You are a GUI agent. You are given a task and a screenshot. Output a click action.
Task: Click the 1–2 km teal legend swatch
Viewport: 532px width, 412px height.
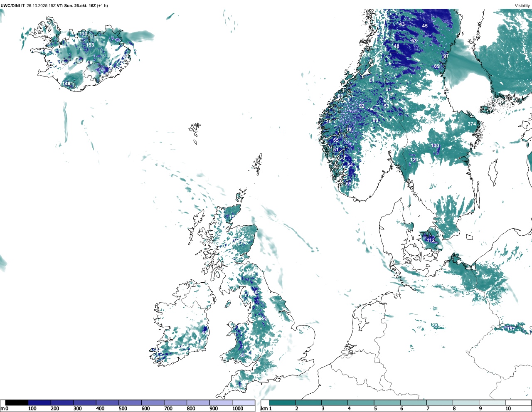(x=282, y=403)
